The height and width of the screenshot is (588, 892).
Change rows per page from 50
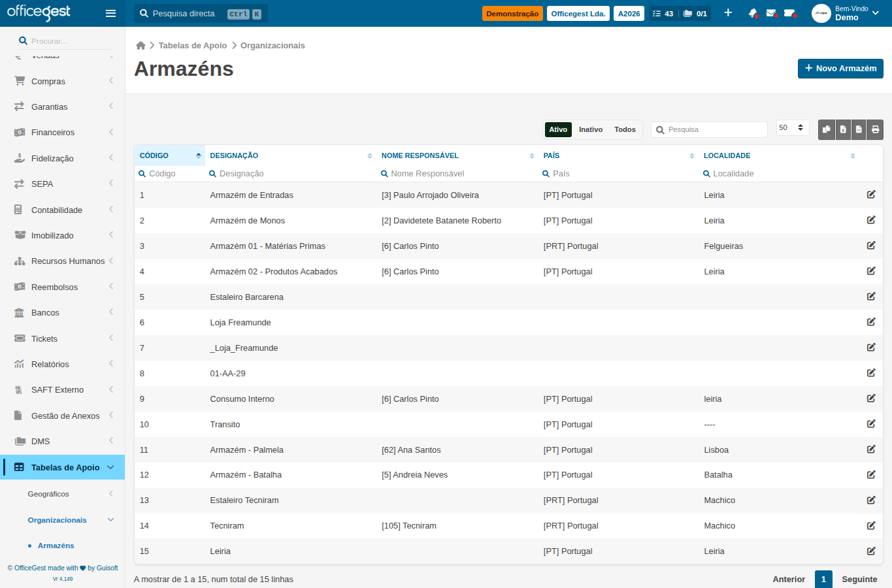[x=793, y=128]
